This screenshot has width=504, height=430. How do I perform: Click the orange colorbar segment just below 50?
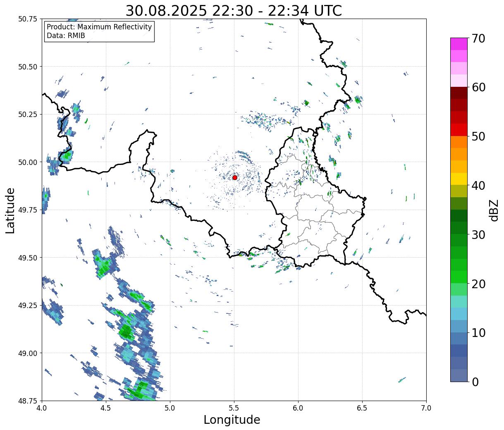point(459,142)
